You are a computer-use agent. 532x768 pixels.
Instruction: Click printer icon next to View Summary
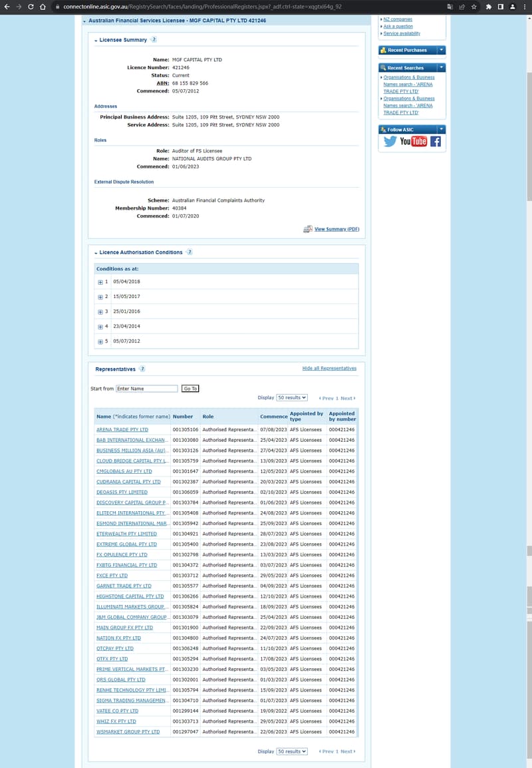(308, 229)
